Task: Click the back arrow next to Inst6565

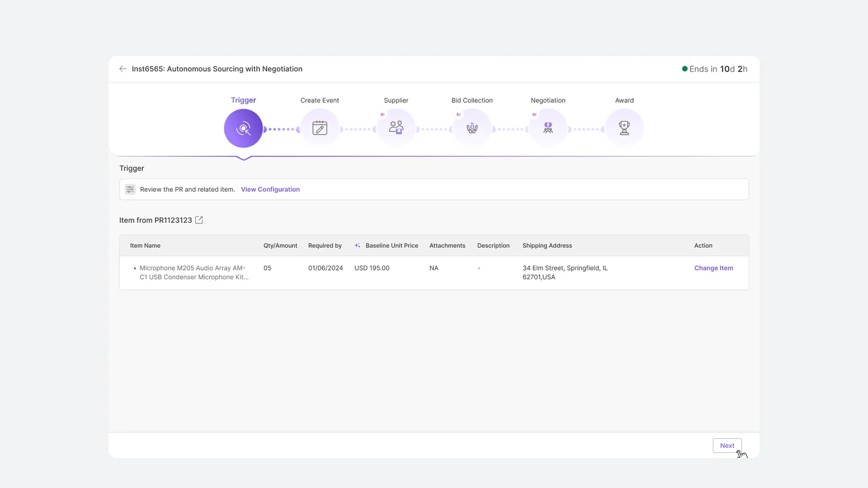Action: [123, 69]
